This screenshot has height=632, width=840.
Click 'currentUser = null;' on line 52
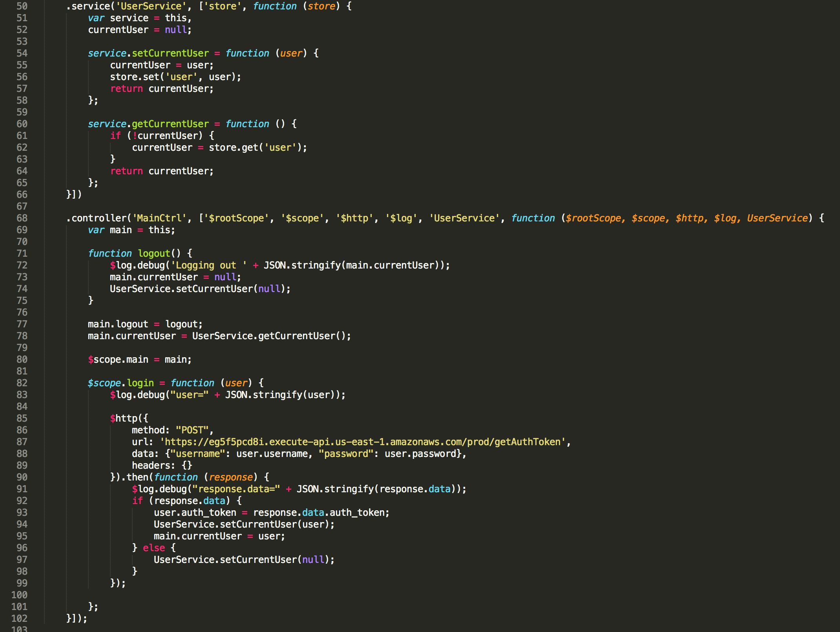click(140, 30)
